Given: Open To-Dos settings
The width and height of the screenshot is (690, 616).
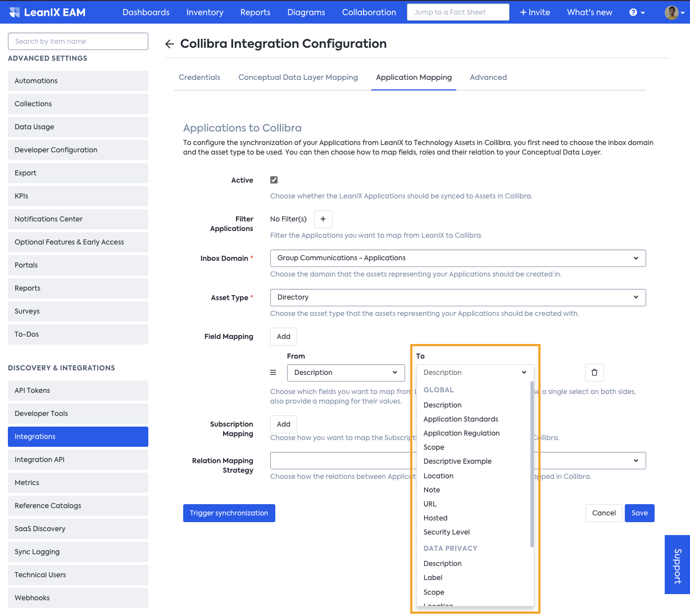Looking at the screenshot, I should tap(78, 334).
